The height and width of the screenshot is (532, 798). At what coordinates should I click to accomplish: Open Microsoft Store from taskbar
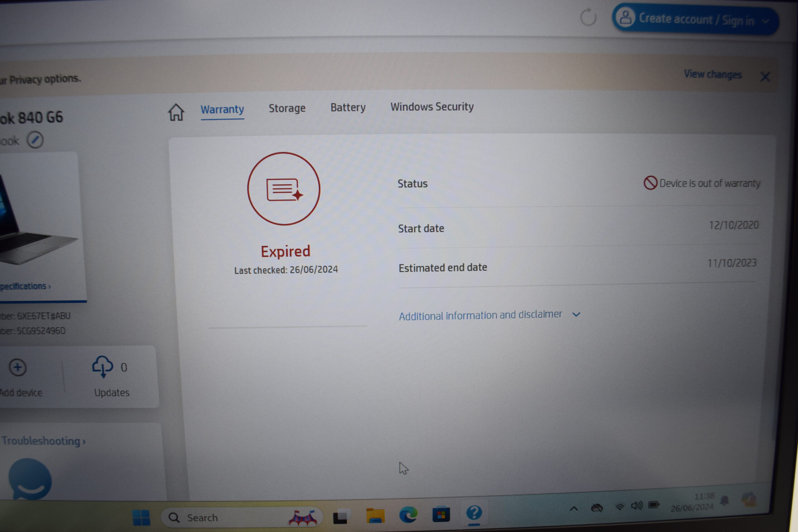[x=441, y=515]
